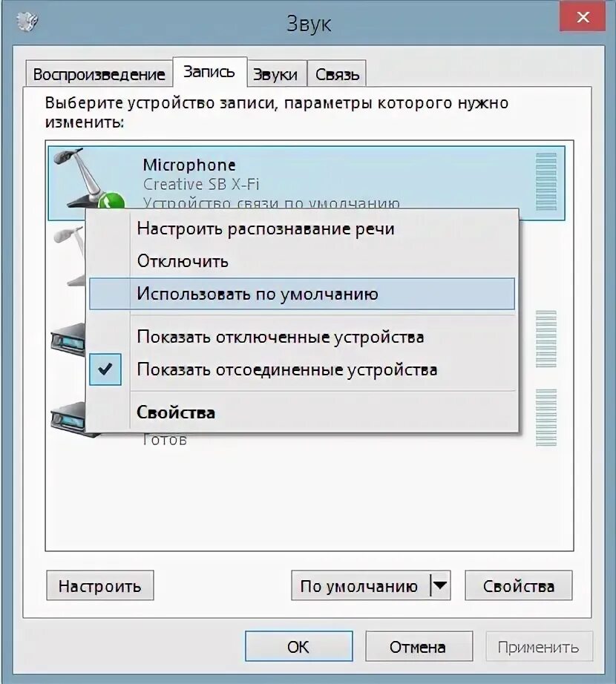Screen dimensions: 616x684
Task: Toggle the 'Показать отсоединенные устройства' checkmark
Action: pos(105,369)
